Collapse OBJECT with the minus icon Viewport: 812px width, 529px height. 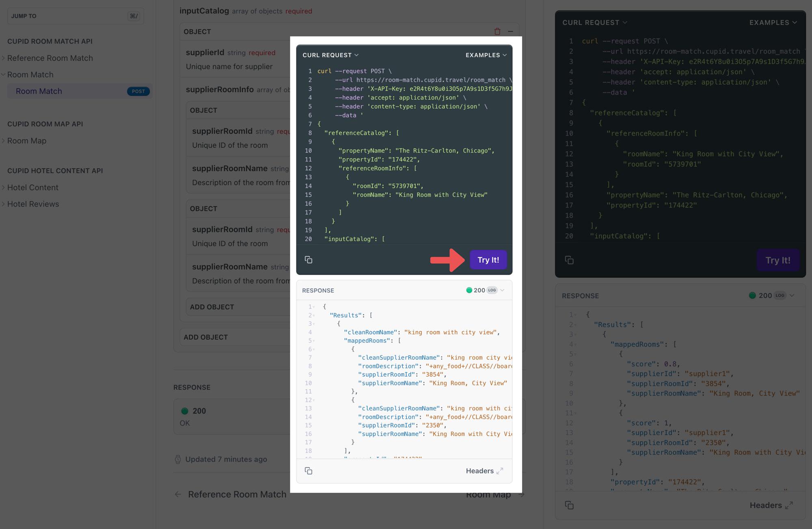tap(510, 32)
